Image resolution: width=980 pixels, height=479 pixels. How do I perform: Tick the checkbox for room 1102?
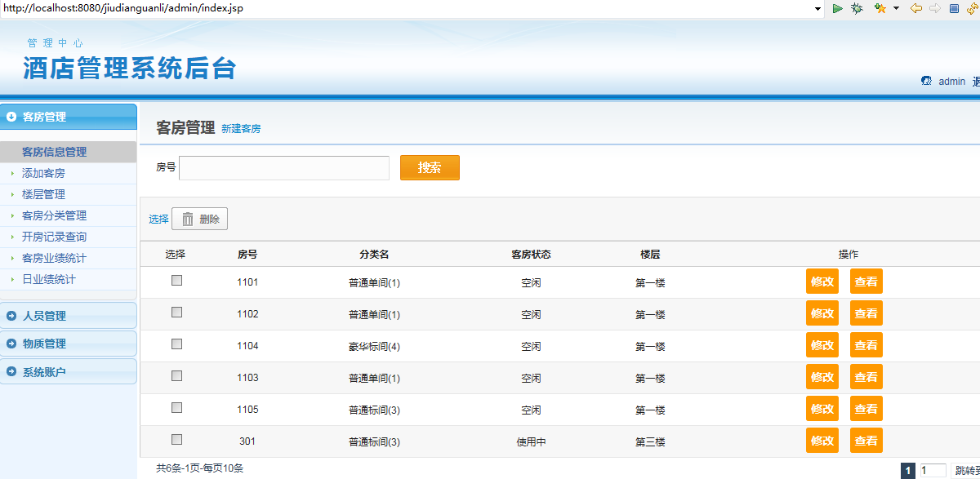[x=176, y=312]
